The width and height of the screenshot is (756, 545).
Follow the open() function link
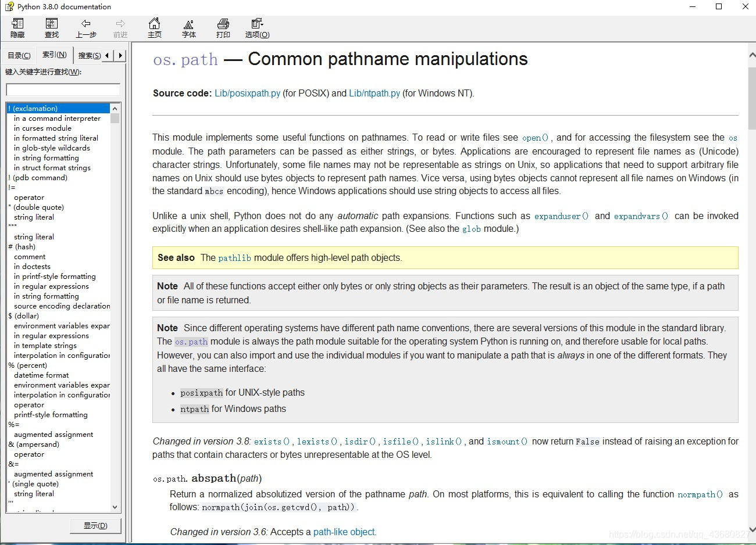pos(535,138)
